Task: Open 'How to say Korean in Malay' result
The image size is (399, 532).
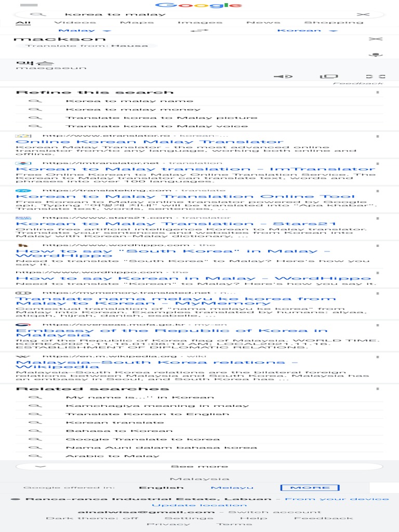Action: [x=193, y=278]
